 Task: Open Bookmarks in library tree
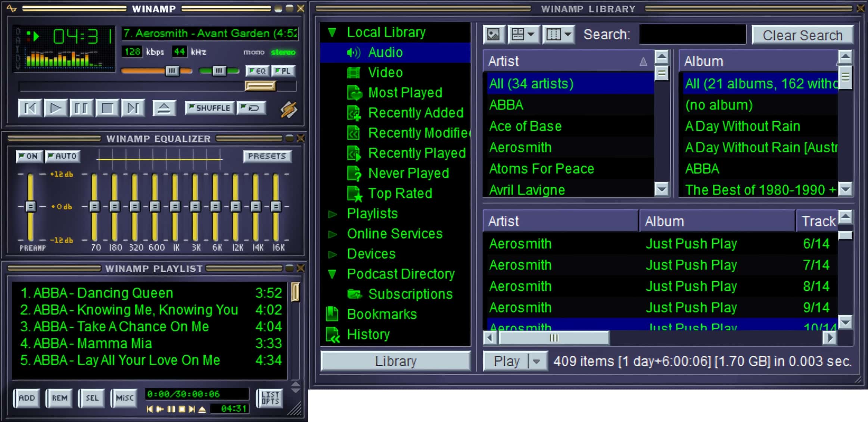click(x=395, y=315)
